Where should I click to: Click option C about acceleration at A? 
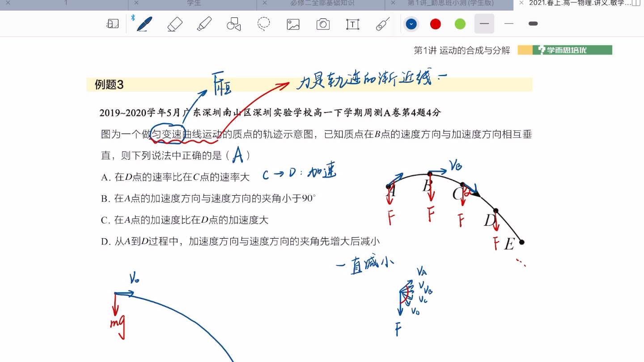pos(185,220)
